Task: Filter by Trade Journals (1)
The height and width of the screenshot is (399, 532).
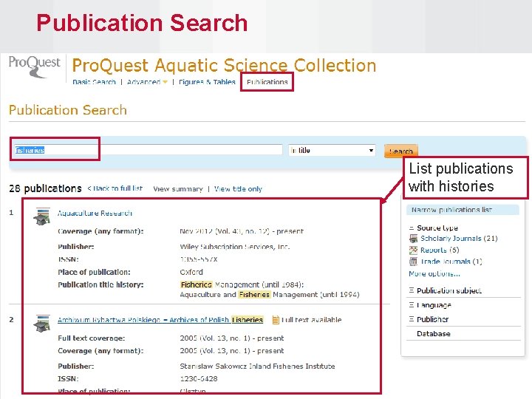Action: 451,262
